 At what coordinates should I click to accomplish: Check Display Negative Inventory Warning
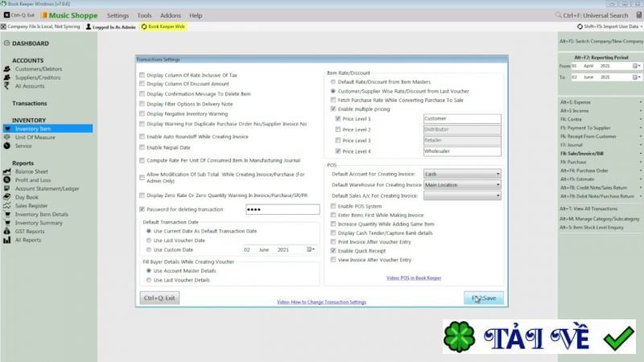point(142,113)
